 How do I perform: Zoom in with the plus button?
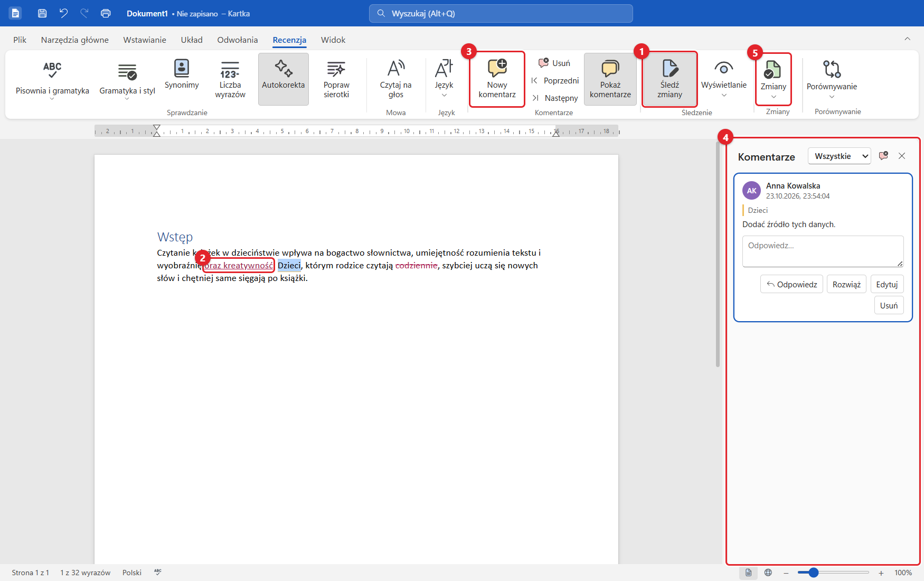click(x=881, y=573)
